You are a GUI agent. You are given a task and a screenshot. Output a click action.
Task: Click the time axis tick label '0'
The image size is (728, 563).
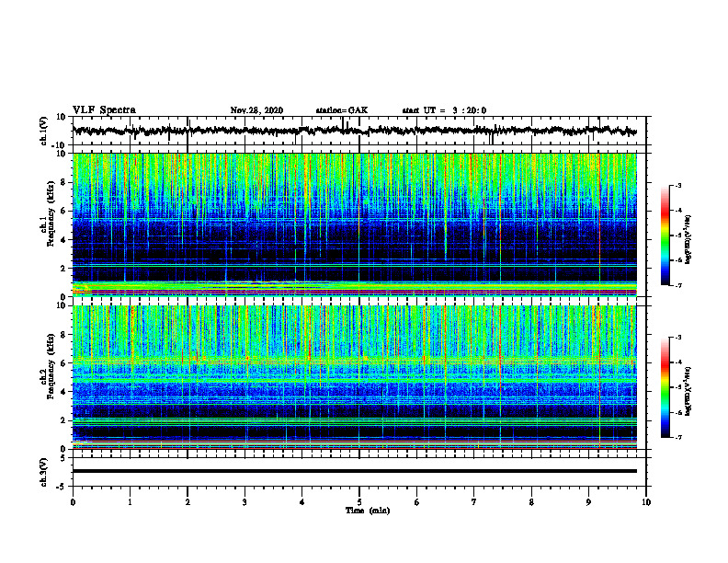click(x=73, y=502)
